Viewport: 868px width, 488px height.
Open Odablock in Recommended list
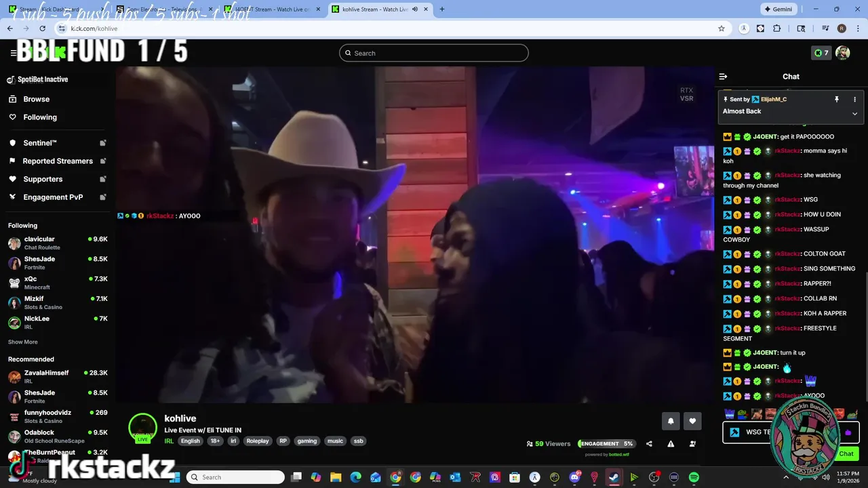57,436
